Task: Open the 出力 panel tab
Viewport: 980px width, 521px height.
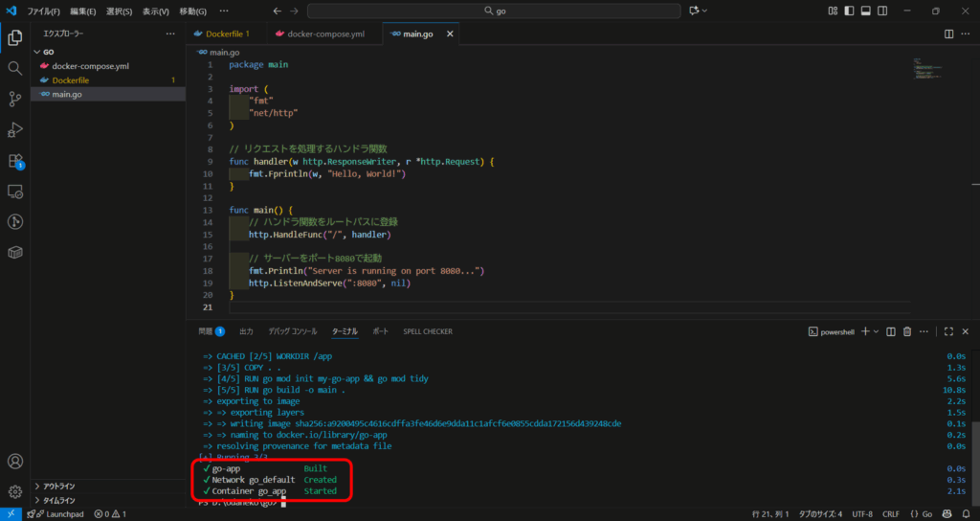Action: coord(246,331)
